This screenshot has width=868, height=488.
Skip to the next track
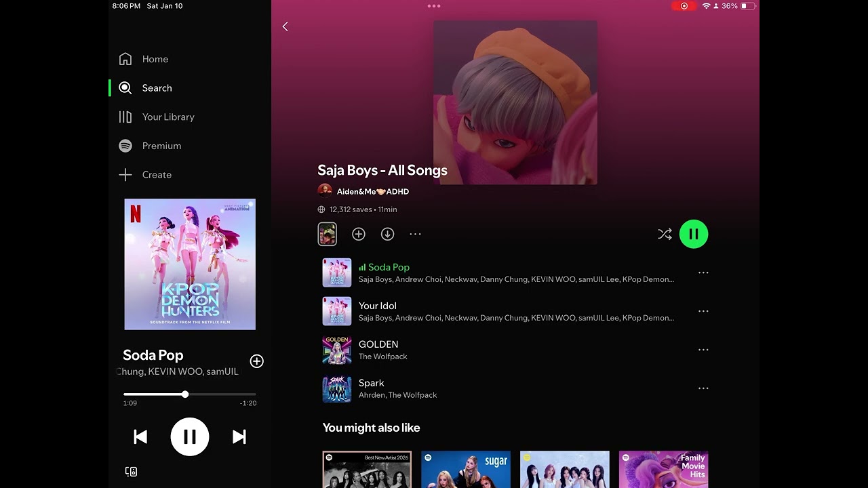[239, 437]
